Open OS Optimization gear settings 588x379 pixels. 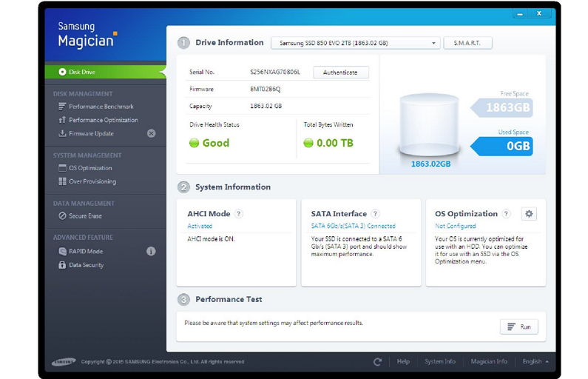(x=529, y=214)
